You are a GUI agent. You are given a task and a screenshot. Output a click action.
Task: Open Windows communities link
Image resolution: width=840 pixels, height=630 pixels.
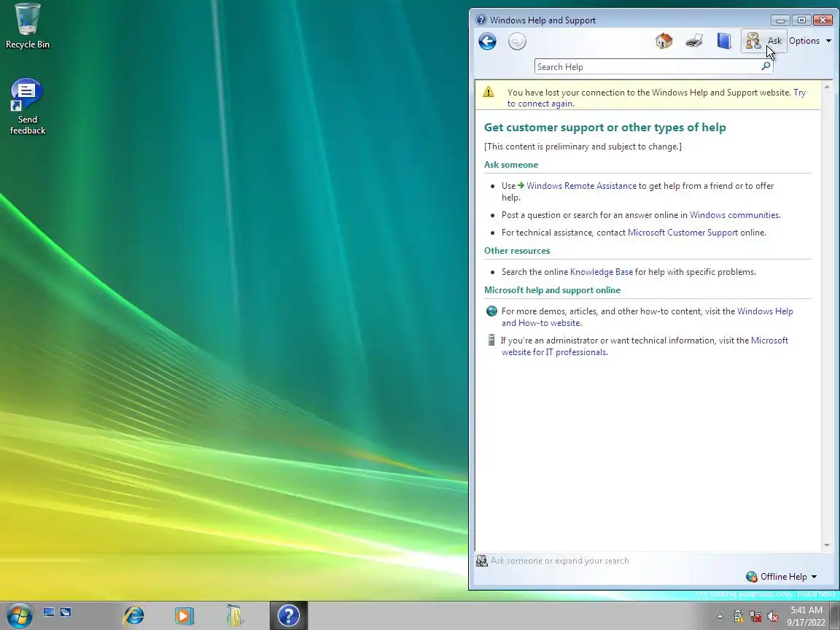pos(734,215)
